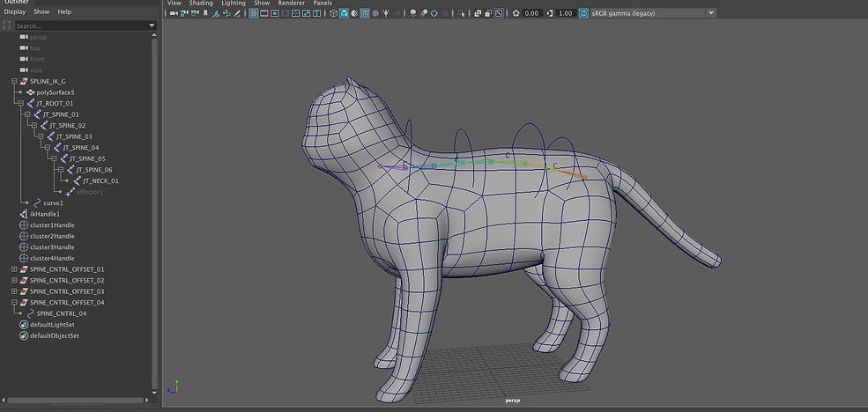This screenshot has height=412, width=868.
Task: Toggle Multisample Anti-aliasing icon
Action: pyautogui.click(x=434, y=13)
